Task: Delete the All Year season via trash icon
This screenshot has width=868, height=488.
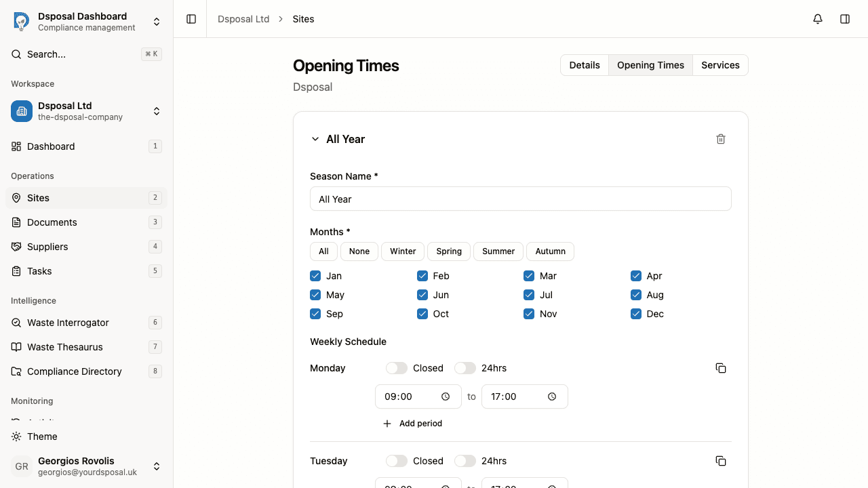Action: (721, 139)
